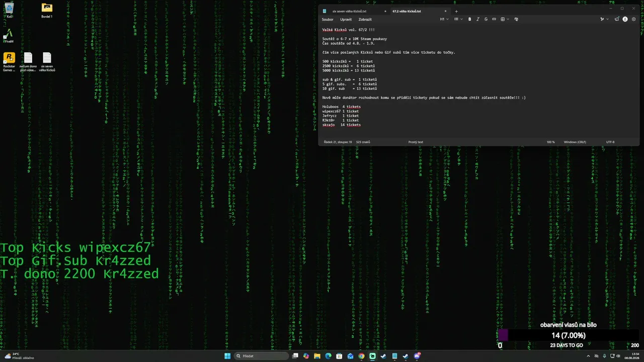Change the Windows (CRLF) line ending setting

coord(575,142)
